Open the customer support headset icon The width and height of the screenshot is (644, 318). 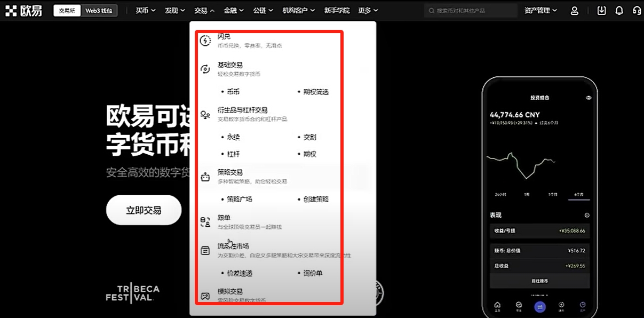click(637, 10)
